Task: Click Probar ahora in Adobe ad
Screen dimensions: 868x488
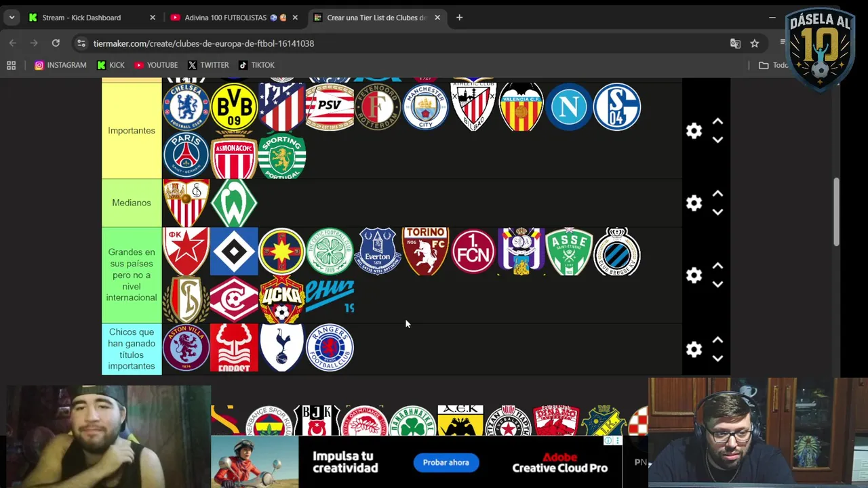Action: tap(446, 462)
